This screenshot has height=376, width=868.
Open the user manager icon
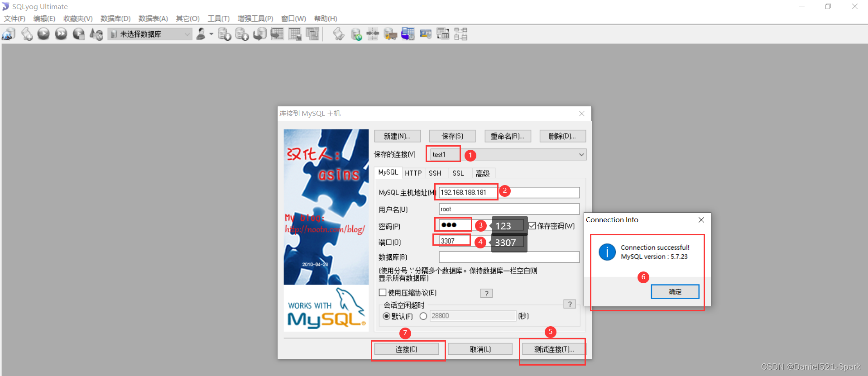coord(201,34)
